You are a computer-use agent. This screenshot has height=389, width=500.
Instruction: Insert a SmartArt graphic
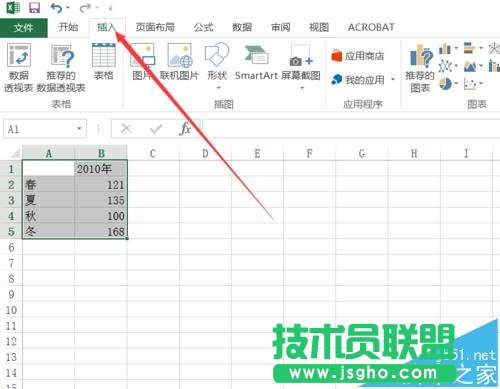[256, 62]
